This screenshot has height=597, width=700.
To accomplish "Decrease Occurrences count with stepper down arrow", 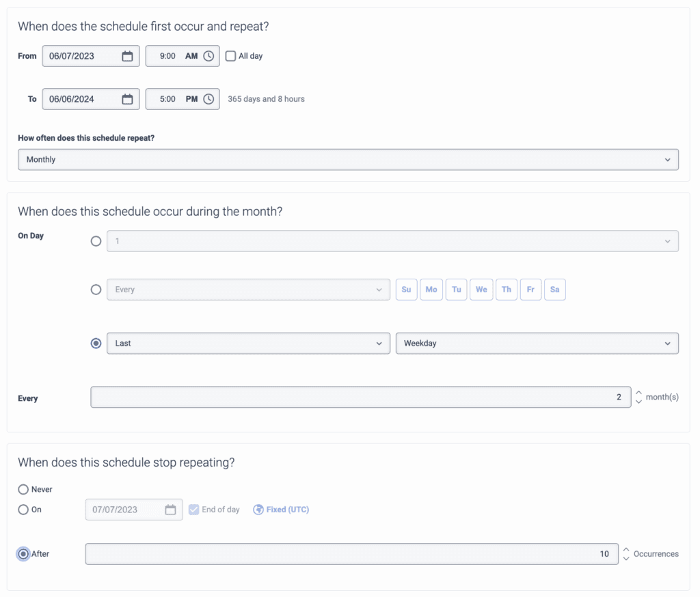I will (626, 559).
